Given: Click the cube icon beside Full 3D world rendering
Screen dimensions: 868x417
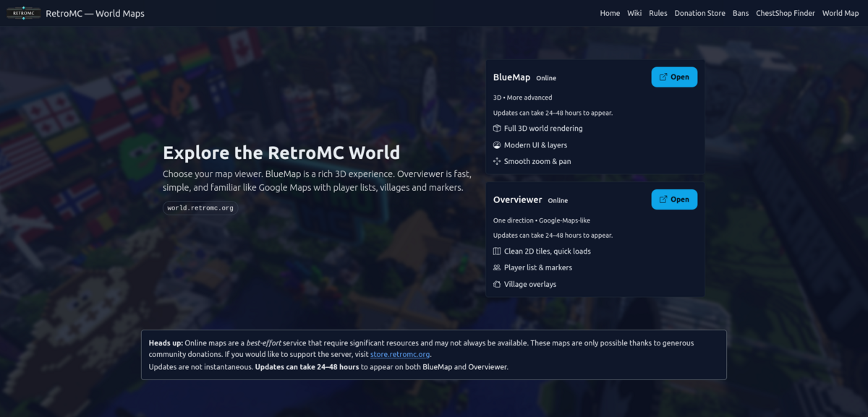Looking at the screenshot, I should [497, 128].
